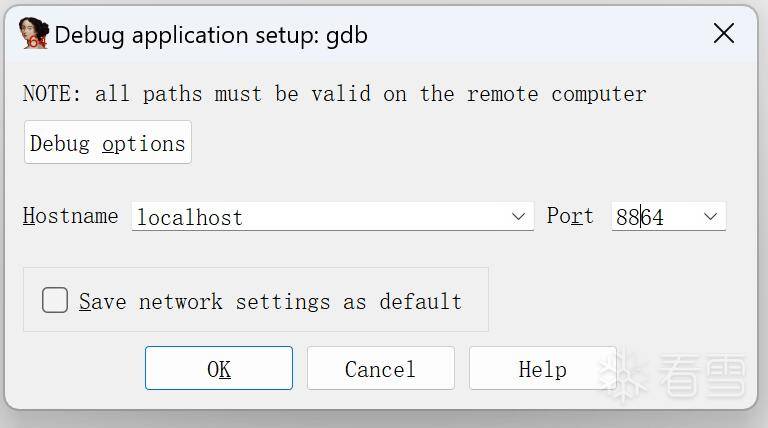Click the "Save network settings as default" label
Screen dimensions: 768x428
pyautogui.click(x=270, y=301)
